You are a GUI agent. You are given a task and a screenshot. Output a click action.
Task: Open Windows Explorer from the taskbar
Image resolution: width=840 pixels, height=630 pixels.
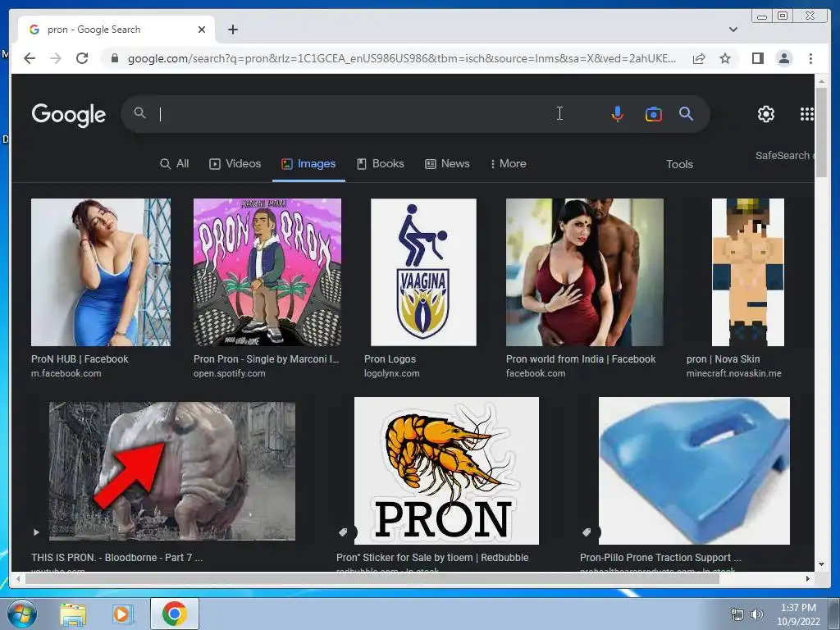pyautogui.click(x=73, y=614)
